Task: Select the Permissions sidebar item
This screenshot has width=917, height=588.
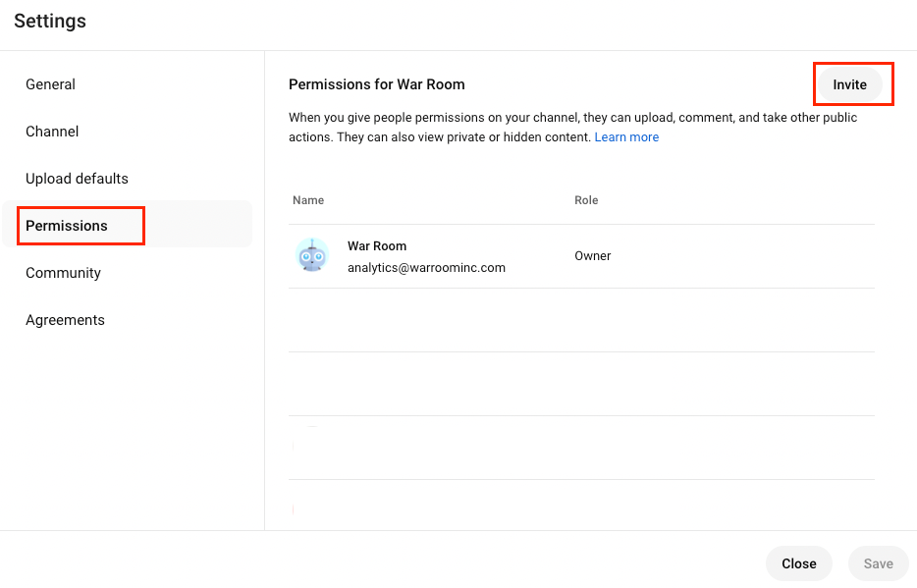Action: pyautogui.click(x=67, y=226)
